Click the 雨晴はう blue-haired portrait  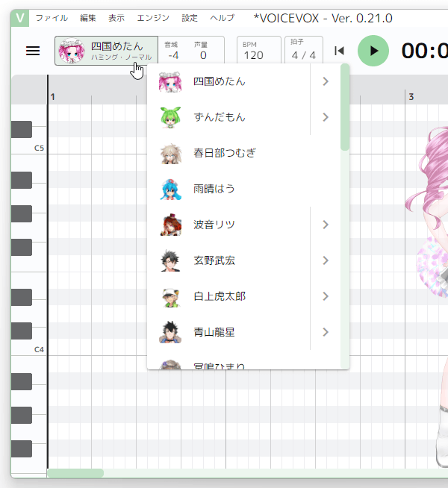170,190
